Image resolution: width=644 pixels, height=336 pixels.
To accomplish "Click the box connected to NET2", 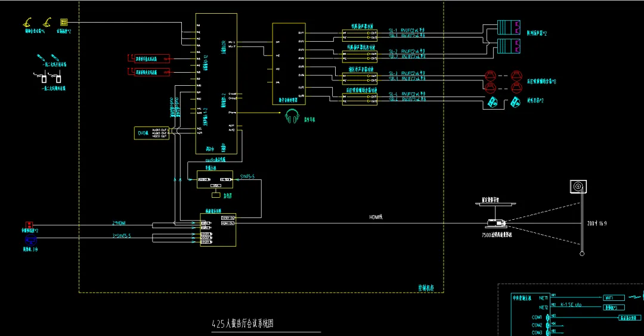I will click(x=614, y=307).
